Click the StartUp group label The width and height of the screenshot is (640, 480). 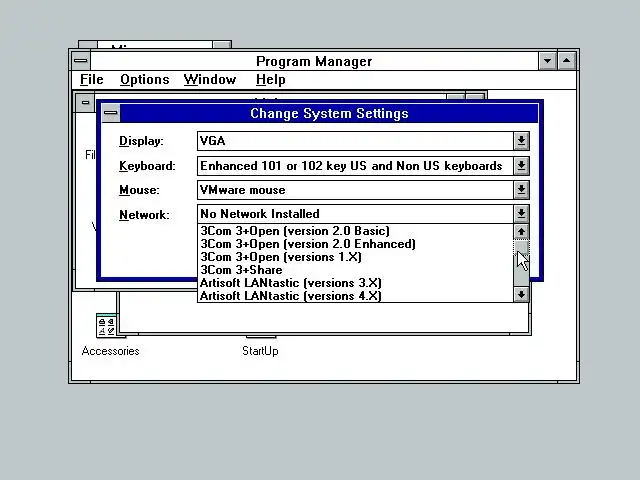(260, 351)
